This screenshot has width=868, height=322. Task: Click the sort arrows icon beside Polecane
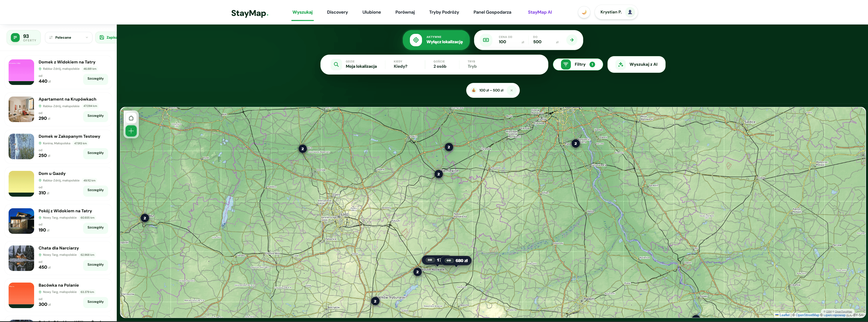pos(51,37)
